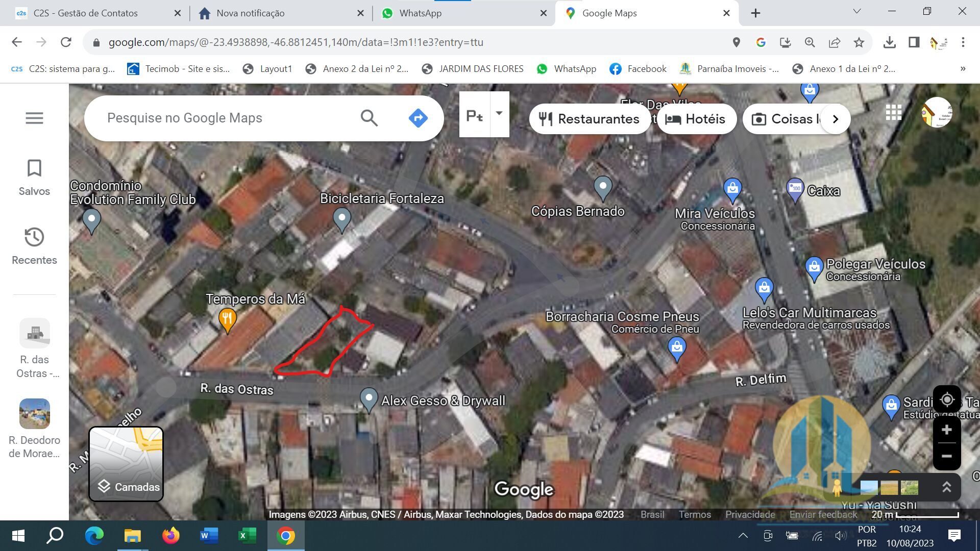Image resolution: width=980 pixels, height=551 pixels.
Task: Click the blue directions arrow icon
Action: (x=418, y=118)
